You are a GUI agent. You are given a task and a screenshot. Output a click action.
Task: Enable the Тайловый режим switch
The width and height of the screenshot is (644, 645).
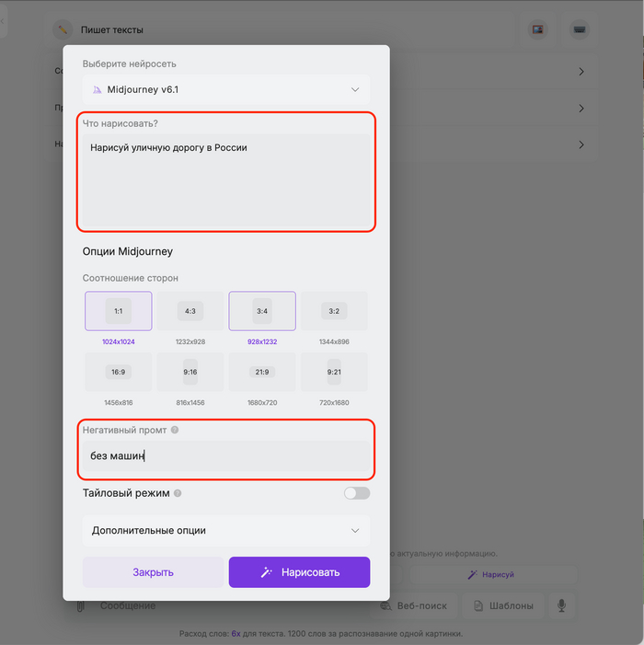click(356, 493)
